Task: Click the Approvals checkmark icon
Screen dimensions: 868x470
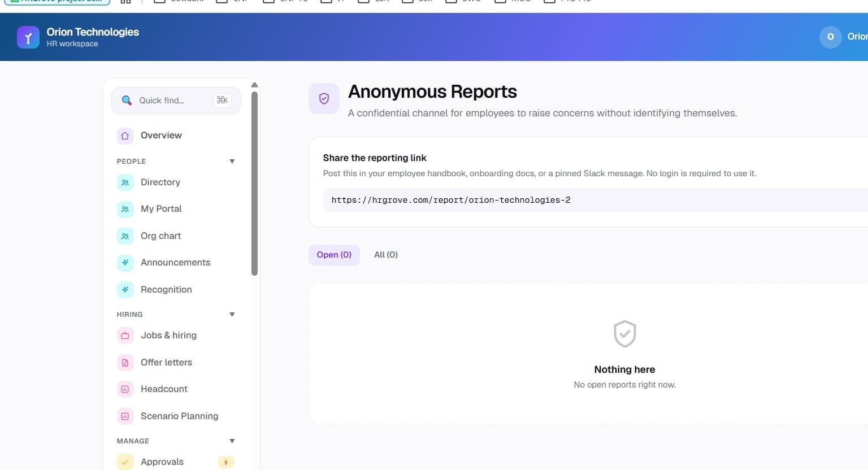Action: click(x=125, y=462)
